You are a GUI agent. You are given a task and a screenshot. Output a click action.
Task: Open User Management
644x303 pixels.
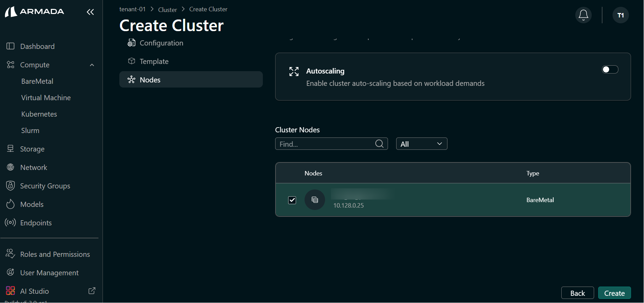pos(49,273)
